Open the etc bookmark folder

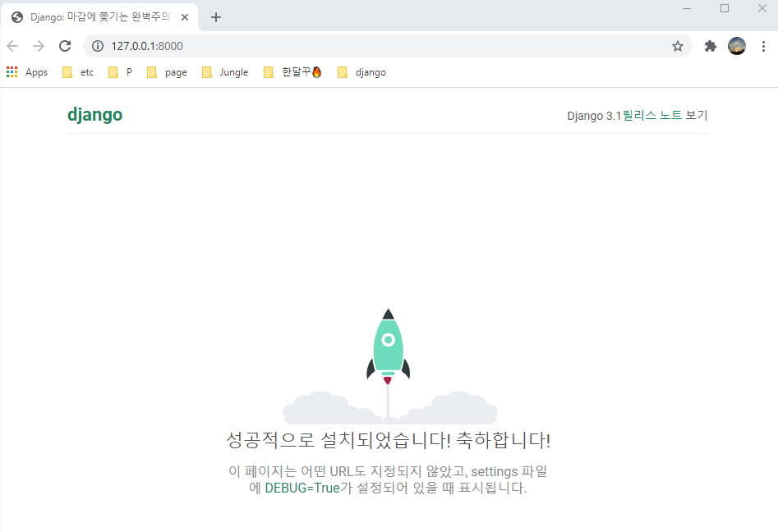(x=78, y=72)
